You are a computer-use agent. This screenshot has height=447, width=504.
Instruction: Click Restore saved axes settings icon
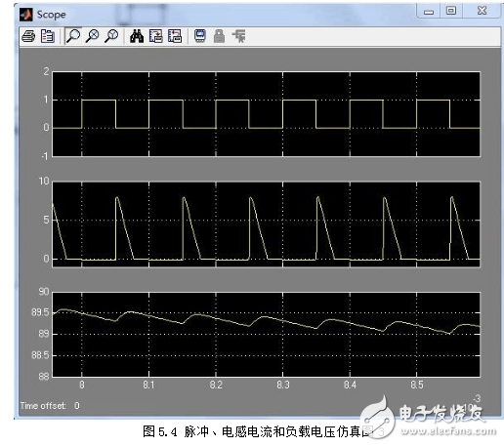(175, 36)
